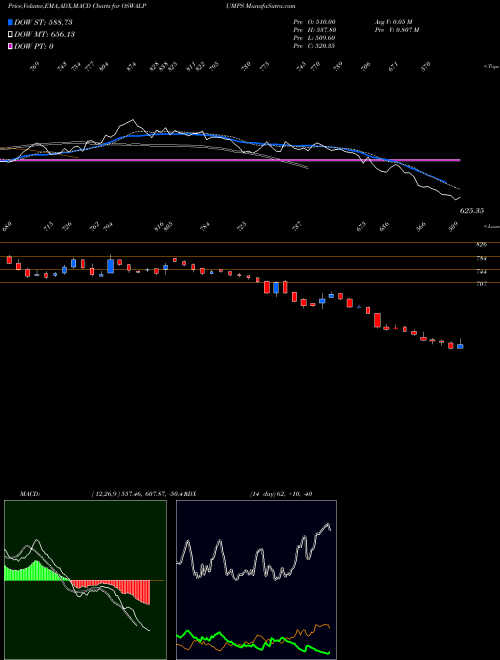The image size is (500, 660).
Task: Click the 'Pre L: 509.60' low value
Action: tap(314, 38)
